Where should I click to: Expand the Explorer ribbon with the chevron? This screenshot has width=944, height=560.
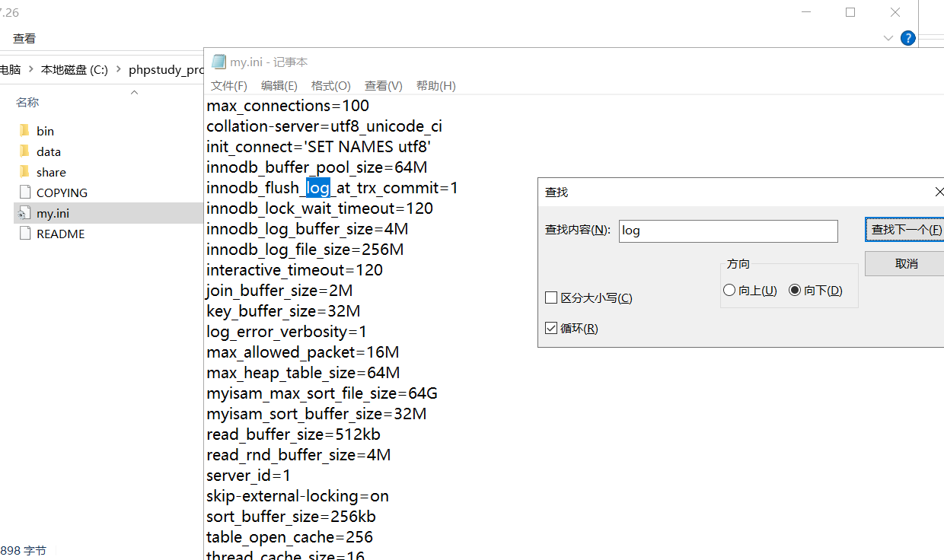coord(888,38)
